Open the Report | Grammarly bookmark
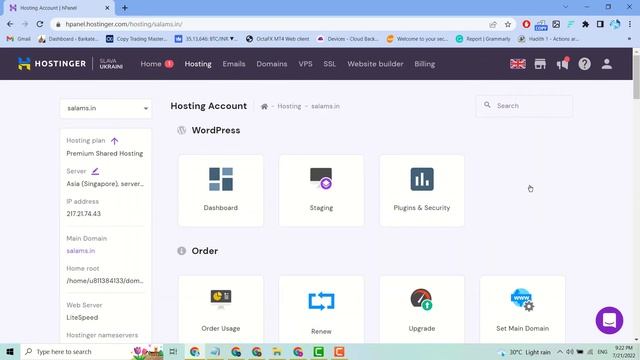The width and height of the screenshot is (640, 360). 483,39
